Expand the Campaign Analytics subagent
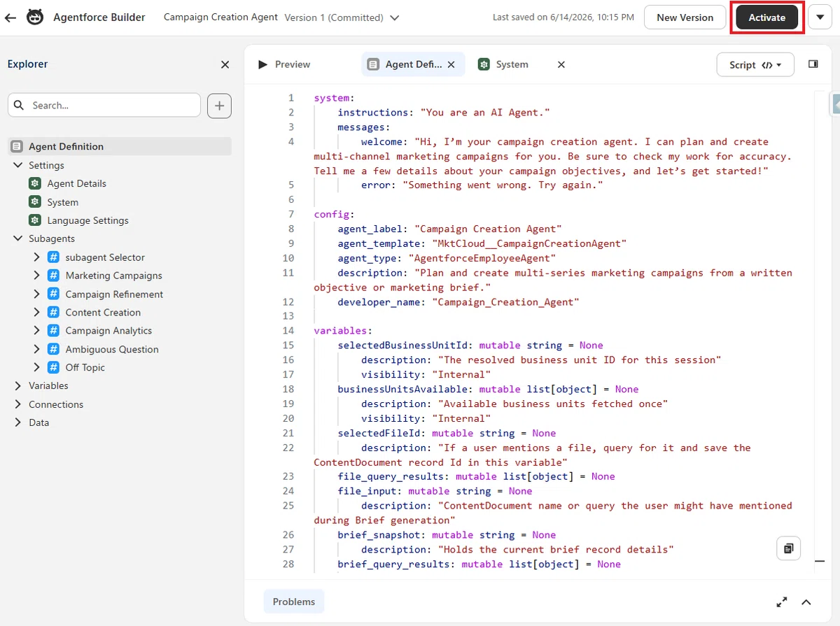 point(36,330)
